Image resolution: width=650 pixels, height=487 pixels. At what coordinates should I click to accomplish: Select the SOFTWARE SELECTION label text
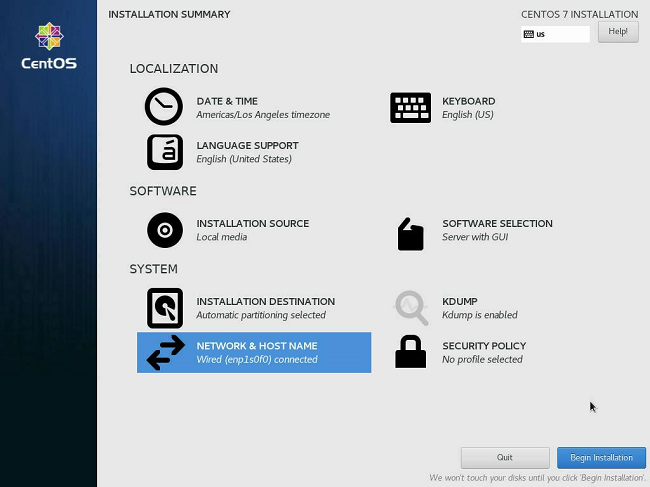(497, 224)
